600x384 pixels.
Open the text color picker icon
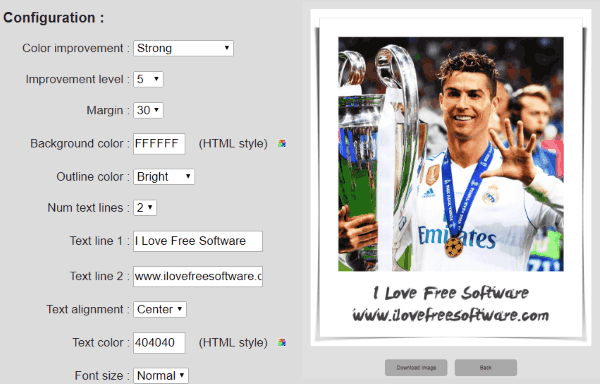click(x=282, y=342)
